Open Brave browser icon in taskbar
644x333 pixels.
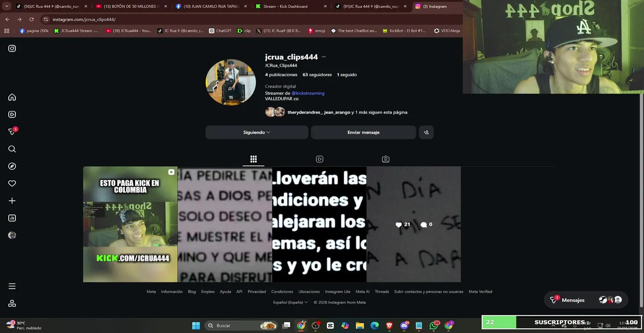click(390, 326)
